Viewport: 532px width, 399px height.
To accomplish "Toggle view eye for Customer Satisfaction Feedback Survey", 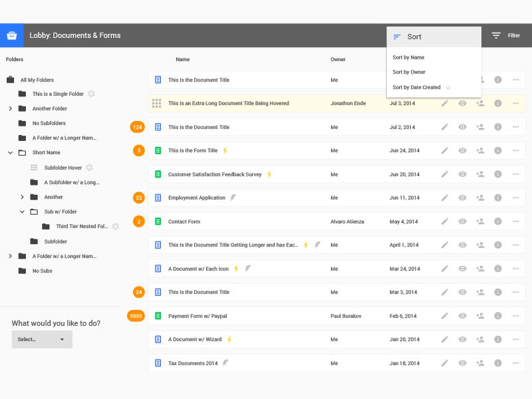I will pos(462,174).
